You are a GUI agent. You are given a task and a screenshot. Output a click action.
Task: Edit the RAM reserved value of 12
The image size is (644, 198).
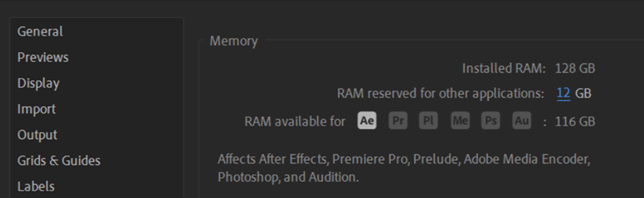point(563,93)
